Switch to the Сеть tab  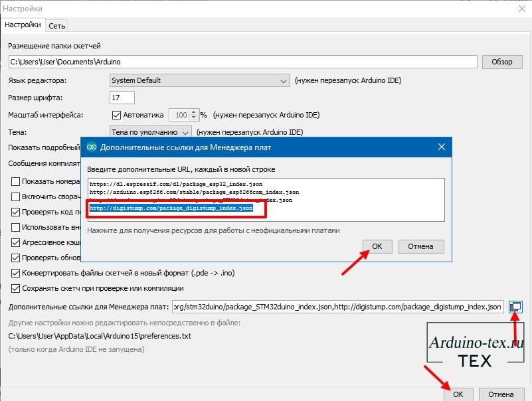[x=56, y=25]
